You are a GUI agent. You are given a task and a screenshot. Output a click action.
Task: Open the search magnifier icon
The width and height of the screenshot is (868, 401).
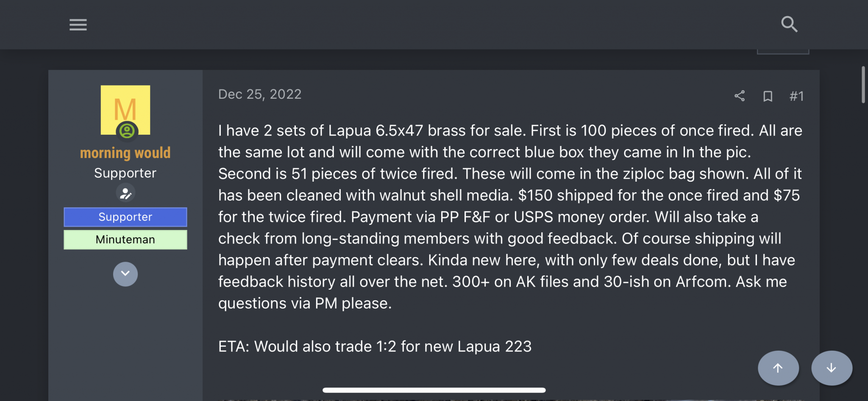[x=789, y=24]
